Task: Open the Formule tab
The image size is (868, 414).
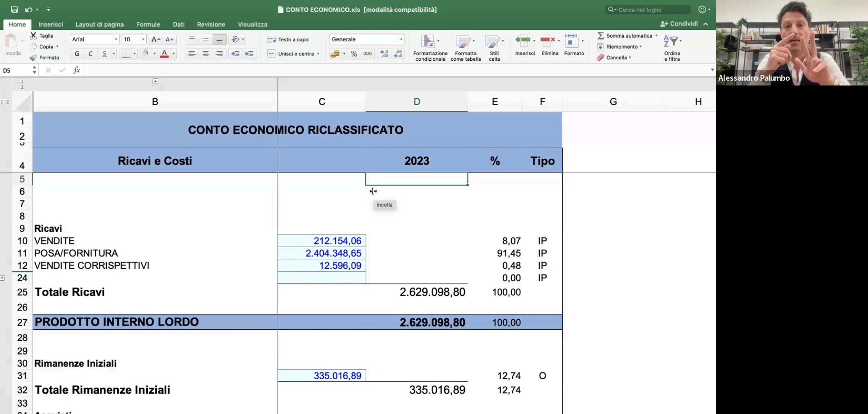Action: click(x=148, y=24)
